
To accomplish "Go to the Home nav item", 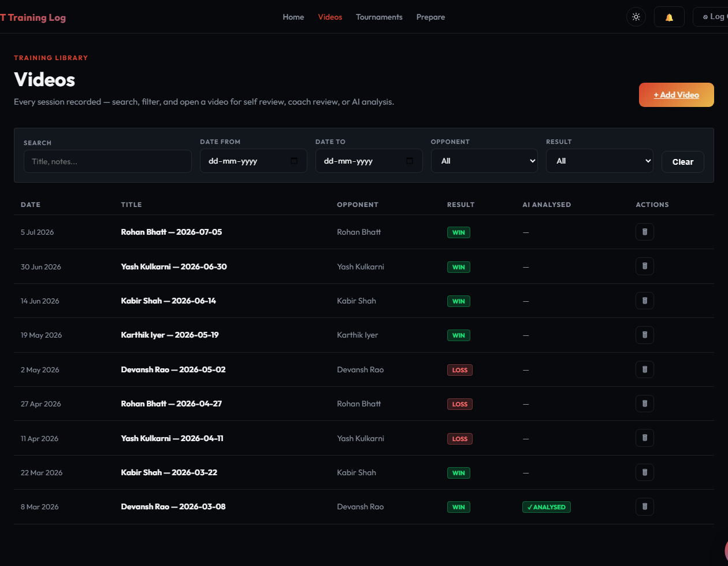I will [x=294, y=17].
